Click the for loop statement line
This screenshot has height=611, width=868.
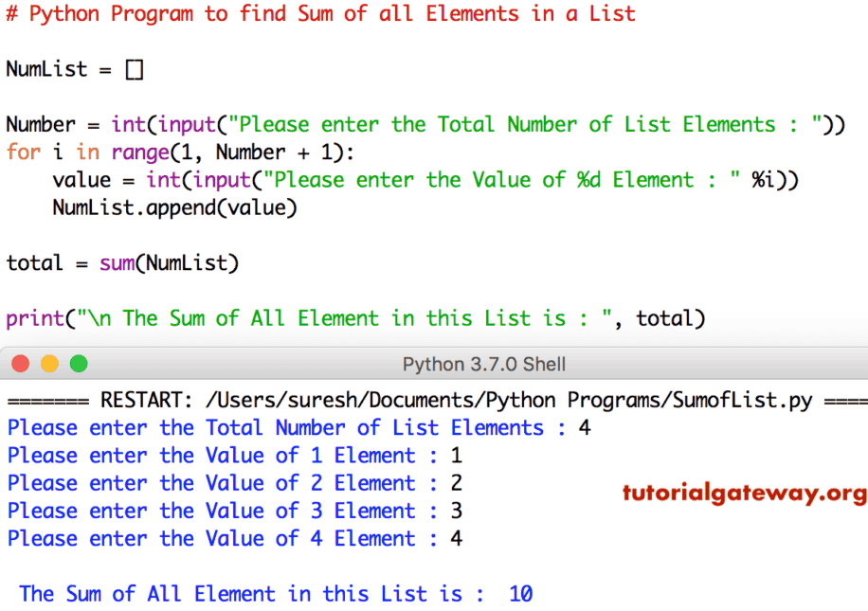(x=175, y=152)
